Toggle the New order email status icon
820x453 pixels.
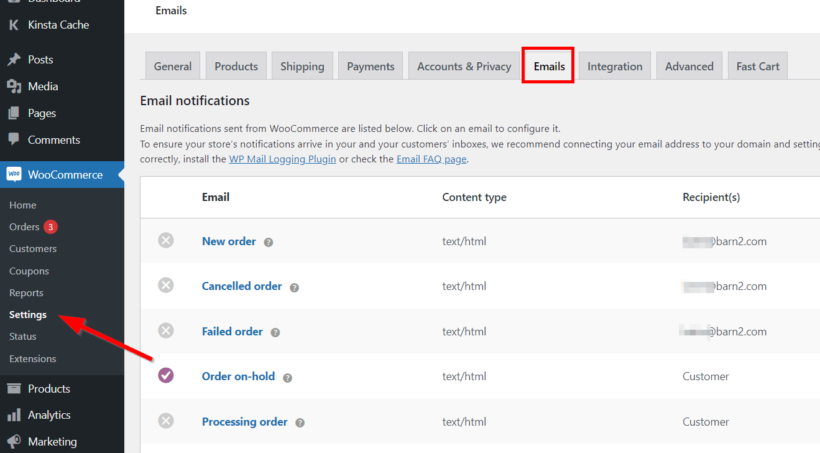click(x=166, y=241)
